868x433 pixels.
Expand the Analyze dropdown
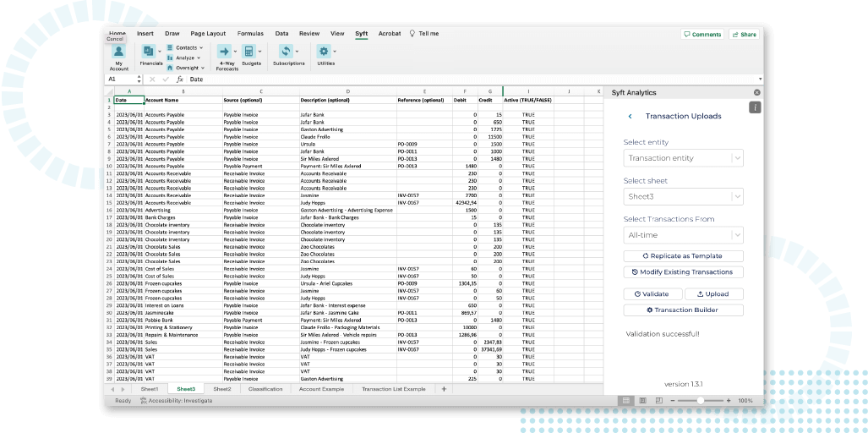pyautogui.click(x=199, y=58)
